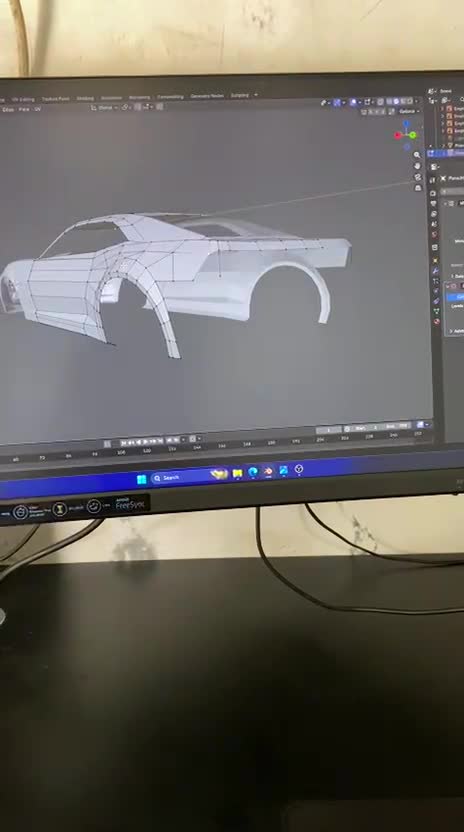
Task: Click the Start frame field in timeline
Action: click(x=366, y=428)
